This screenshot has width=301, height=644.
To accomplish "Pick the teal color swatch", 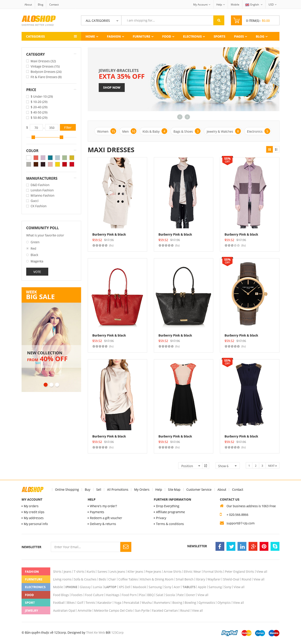I will [50, 157].
